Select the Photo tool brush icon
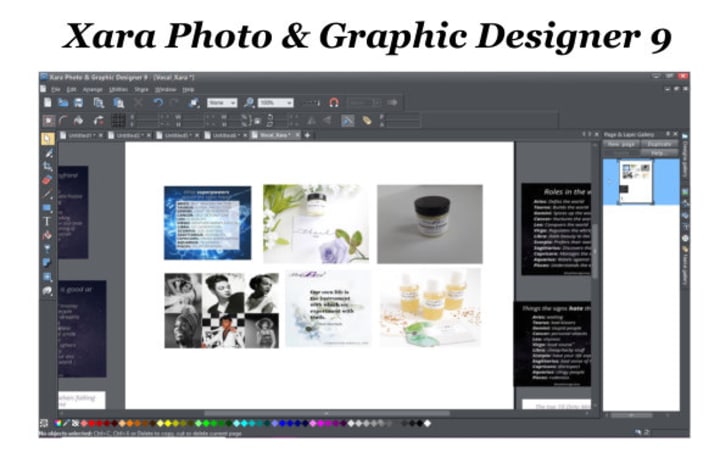Image resolution: width=720 pixels, height=458 pixels. (48, 153)
